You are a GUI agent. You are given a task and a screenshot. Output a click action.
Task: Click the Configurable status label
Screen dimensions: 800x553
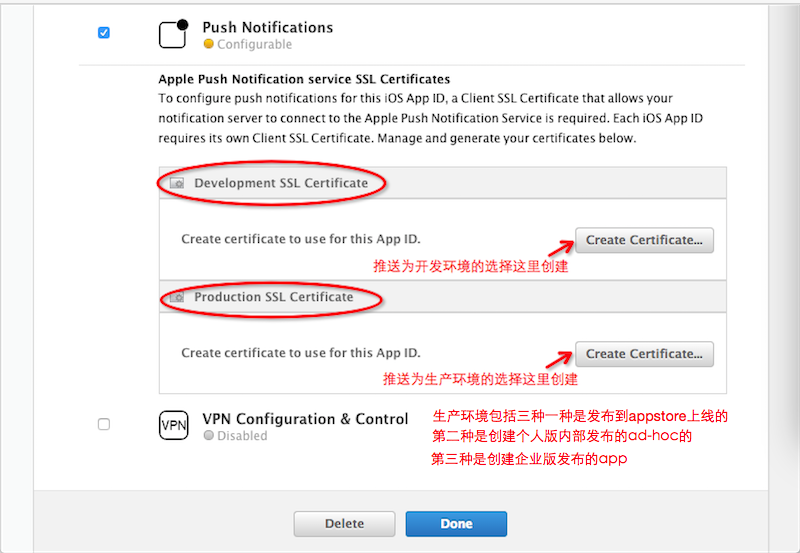click(x=254, y=45)
